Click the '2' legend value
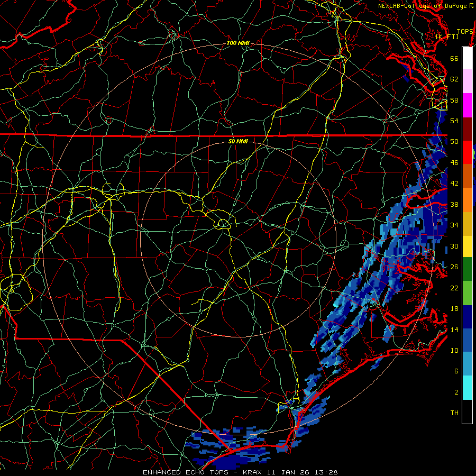This screenshot has height=476, width=476. (456, 392)
